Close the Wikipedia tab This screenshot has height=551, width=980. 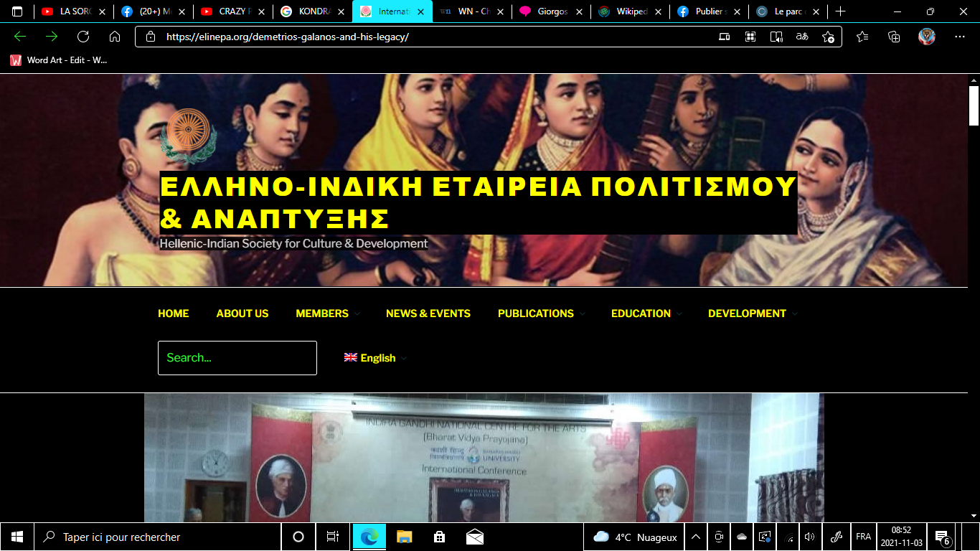pyautogui.click(x=659, y=11)
